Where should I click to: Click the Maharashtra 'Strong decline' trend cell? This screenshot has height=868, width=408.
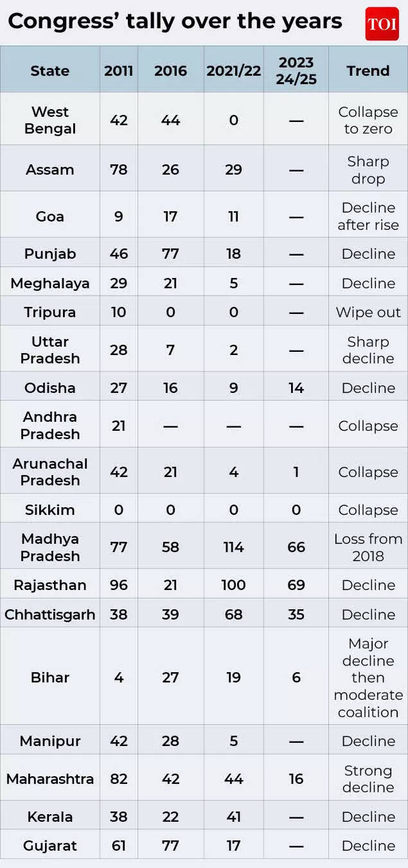[368, 779]
